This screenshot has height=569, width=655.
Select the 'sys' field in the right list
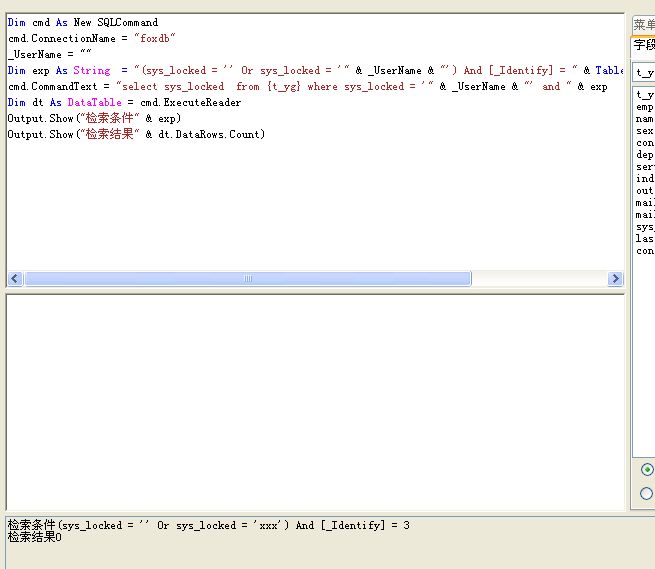645,227
